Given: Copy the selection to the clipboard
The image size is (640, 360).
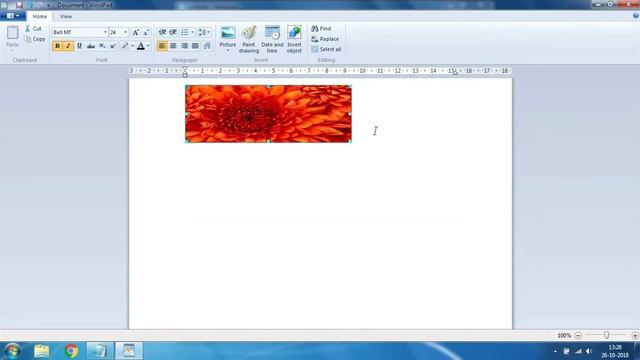Looking at the screenshot, I should tap(35, 39).
